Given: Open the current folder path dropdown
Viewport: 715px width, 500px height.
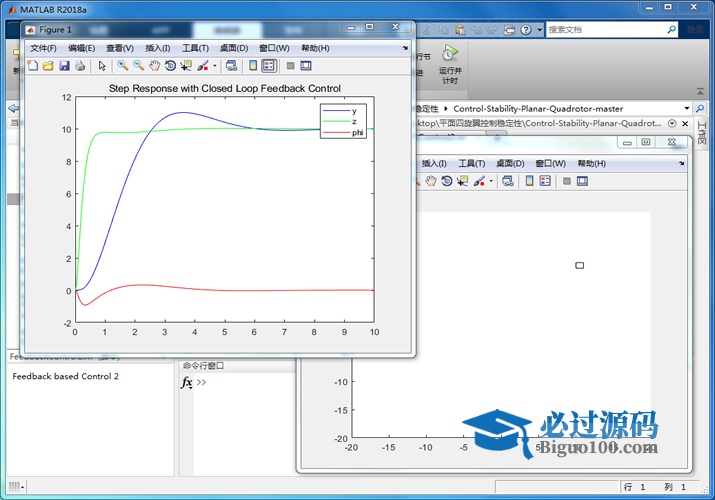Looking at the screenshot, I should pyautogui.click(x=687, y=108).
